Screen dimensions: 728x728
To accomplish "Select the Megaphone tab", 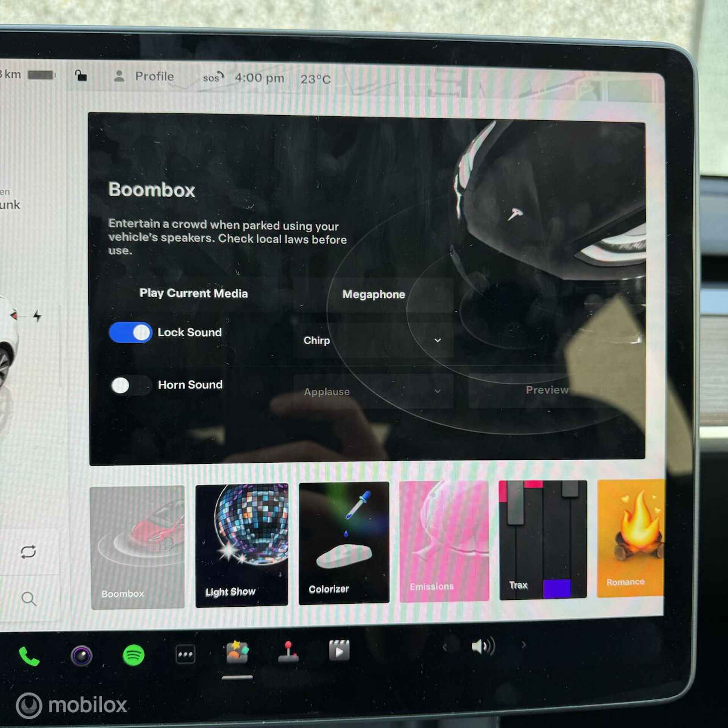I will [x=373, y=293].
